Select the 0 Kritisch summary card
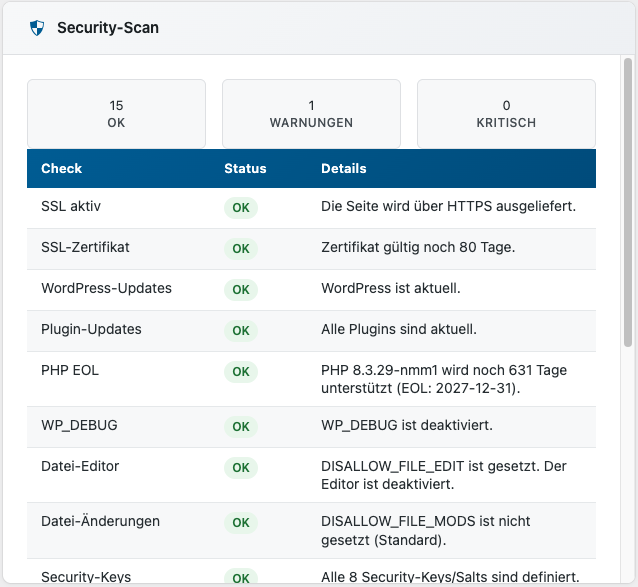Screen dimensions: 638x587 coord(506,114)
